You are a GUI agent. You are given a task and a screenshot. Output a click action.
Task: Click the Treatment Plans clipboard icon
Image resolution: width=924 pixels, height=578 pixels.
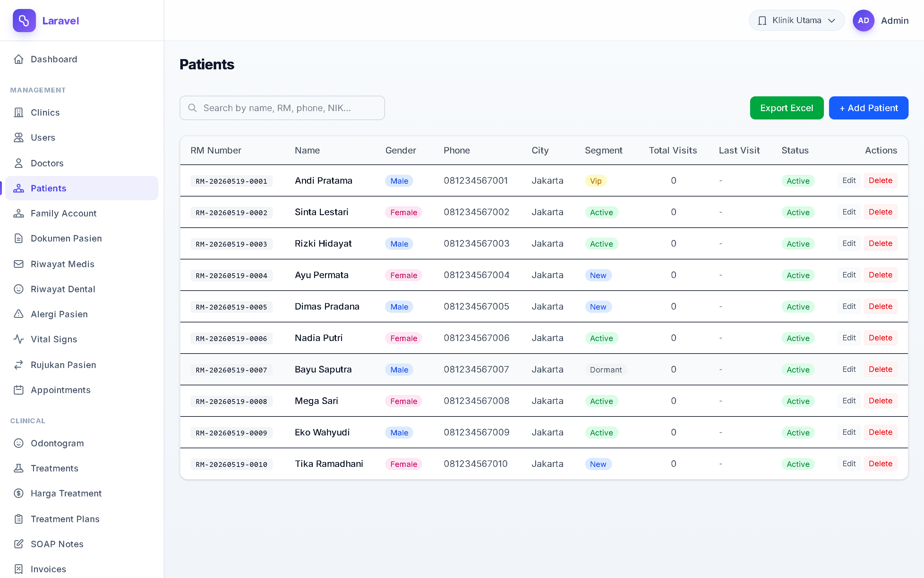pyautogui.click(x=19, y=519)
